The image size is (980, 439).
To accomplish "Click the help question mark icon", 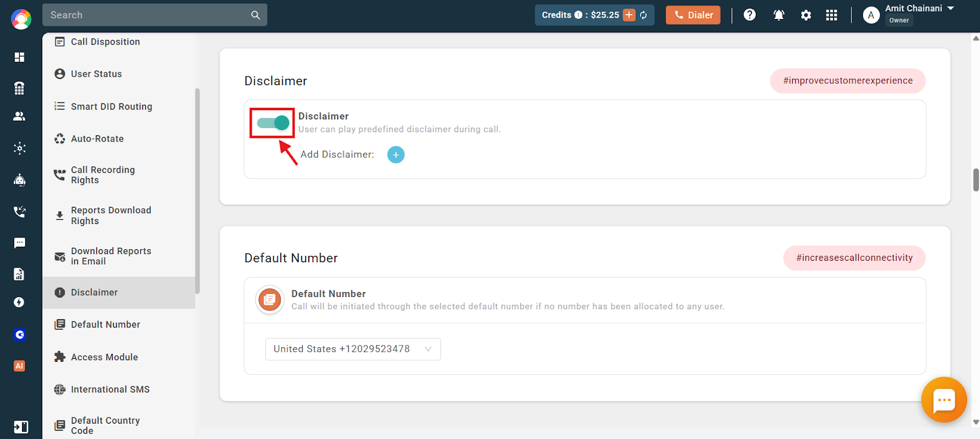I will click(750, 15).
